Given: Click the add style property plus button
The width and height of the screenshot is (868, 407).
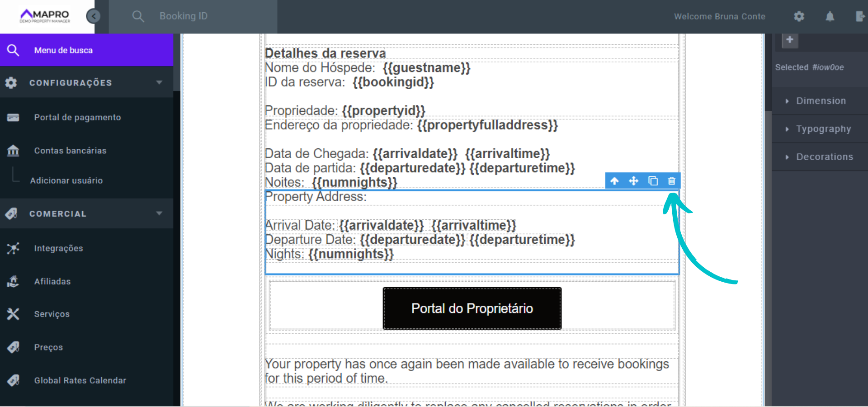Looking at the screenshot, I should [x=790, y=40].
